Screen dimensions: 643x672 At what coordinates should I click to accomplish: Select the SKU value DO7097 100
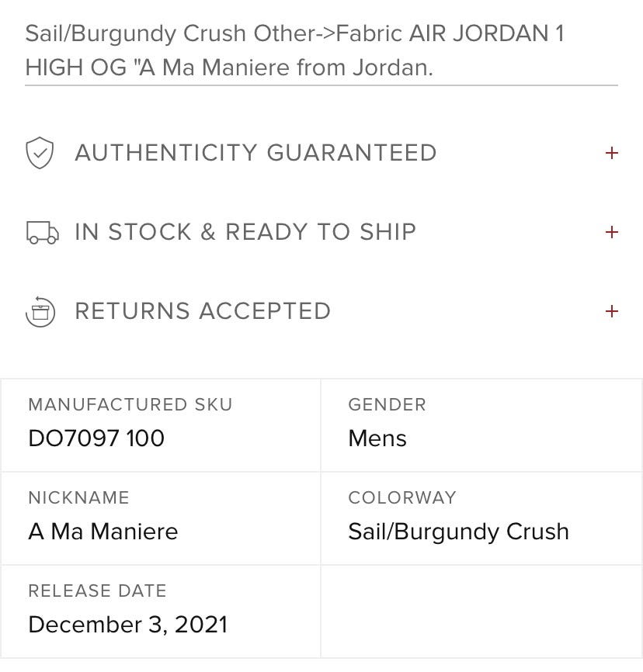[x=96, y=438]
